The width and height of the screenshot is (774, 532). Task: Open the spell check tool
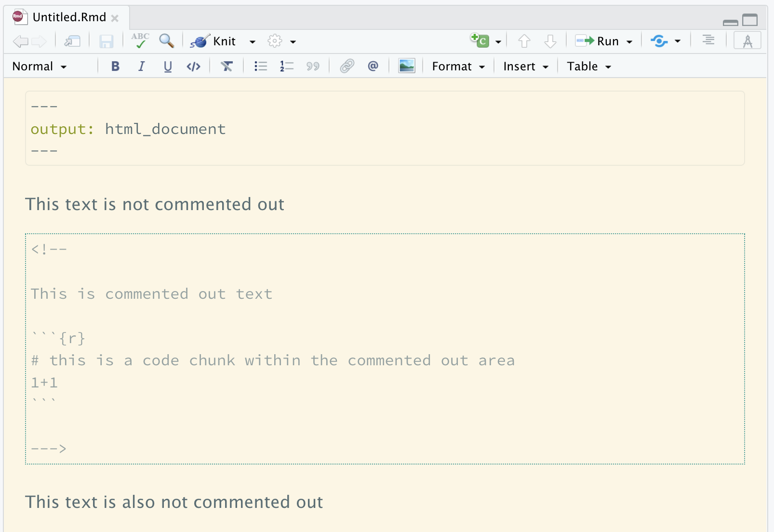tap(140, 41)
